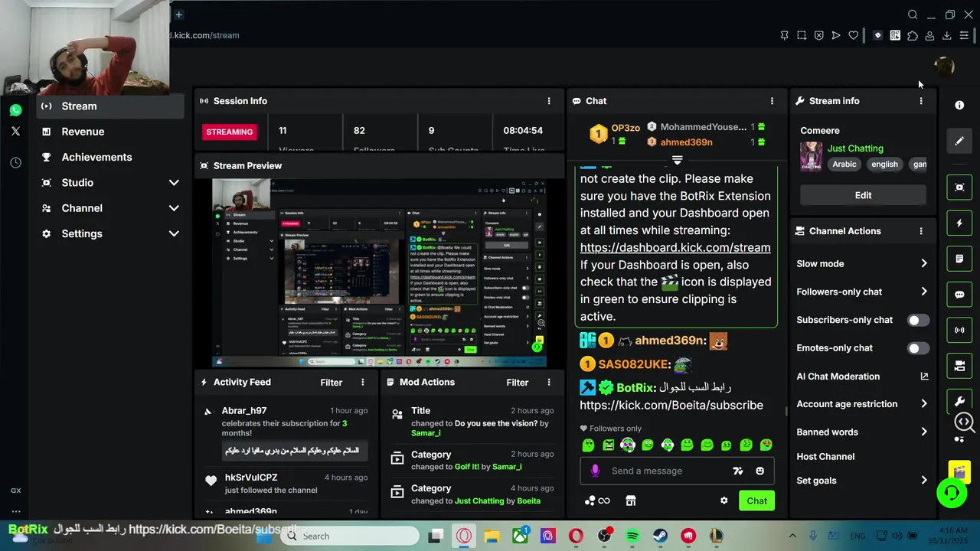Image resolution: width=980 pixels, height=551 pixels.
Task: Click the Just Chatting category link
Action: click(855, 148)
